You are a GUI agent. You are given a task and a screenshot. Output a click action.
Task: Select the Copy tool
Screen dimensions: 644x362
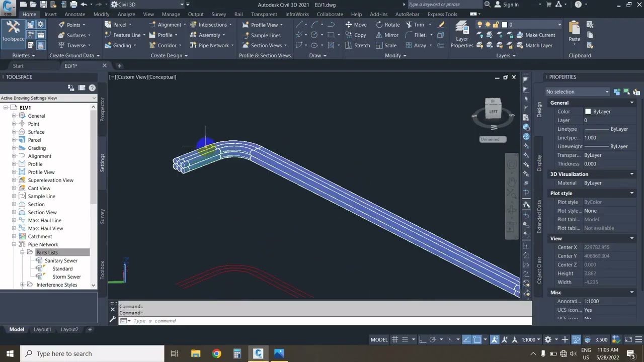pyautogui.click(x=356, y=35)
